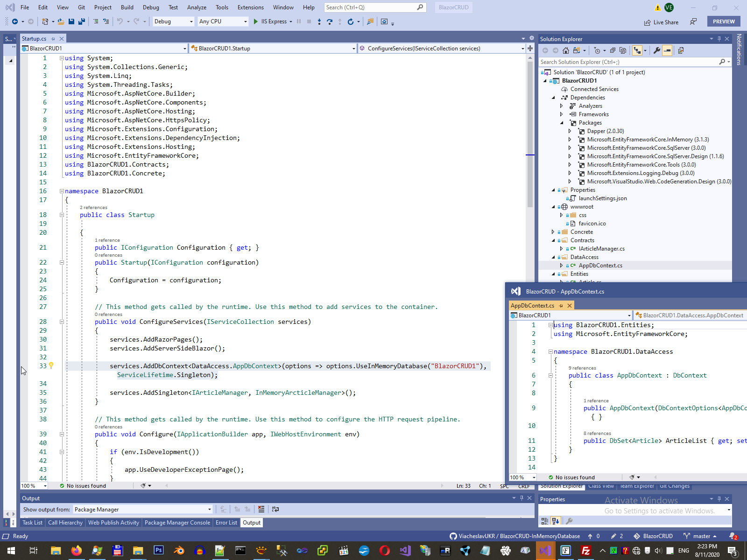
Task: Toggle Preview Selected Items in Solution Explorer
Action: 667,50
